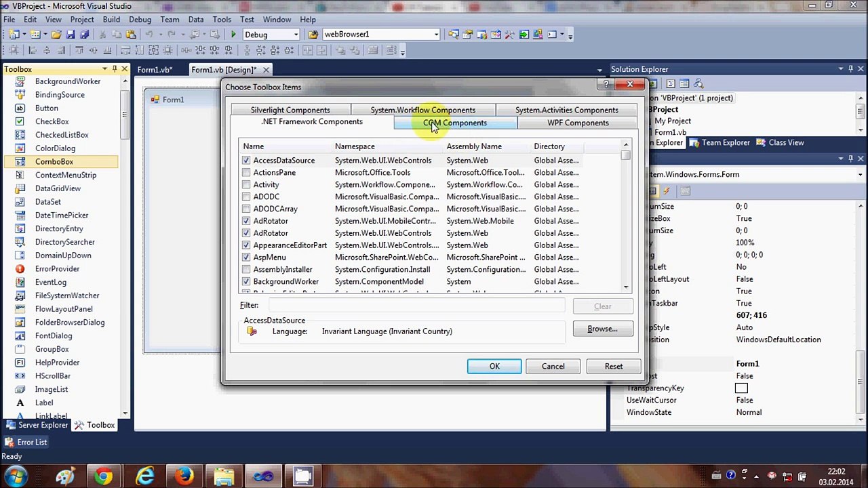The width and height of the screenshot is (868, 488).
Task: Pin the Toolbox panel with auto-hide icon
Action: pyautogui.click(x=114, y=69)
